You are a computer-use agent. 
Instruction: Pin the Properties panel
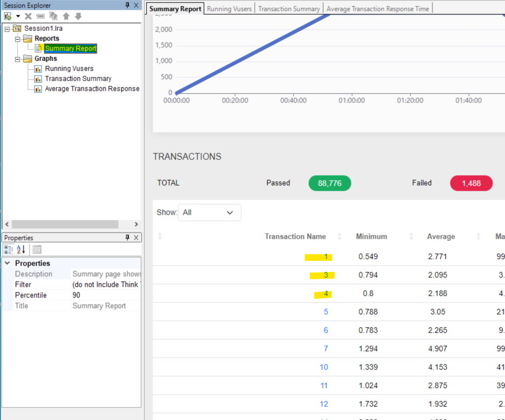(x=127, y=237)
